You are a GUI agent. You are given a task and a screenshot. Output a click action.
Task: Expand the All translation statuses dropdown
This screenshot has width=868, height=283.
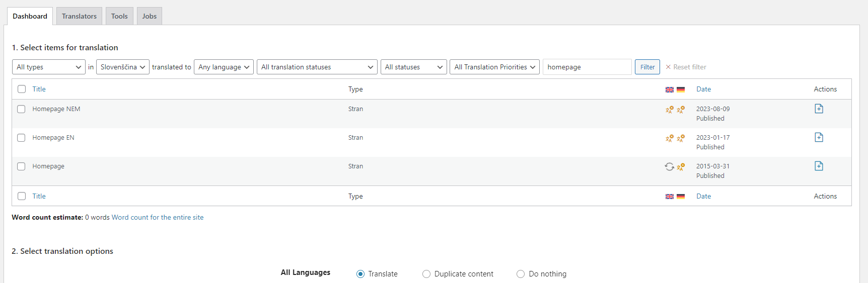point(317,67)
